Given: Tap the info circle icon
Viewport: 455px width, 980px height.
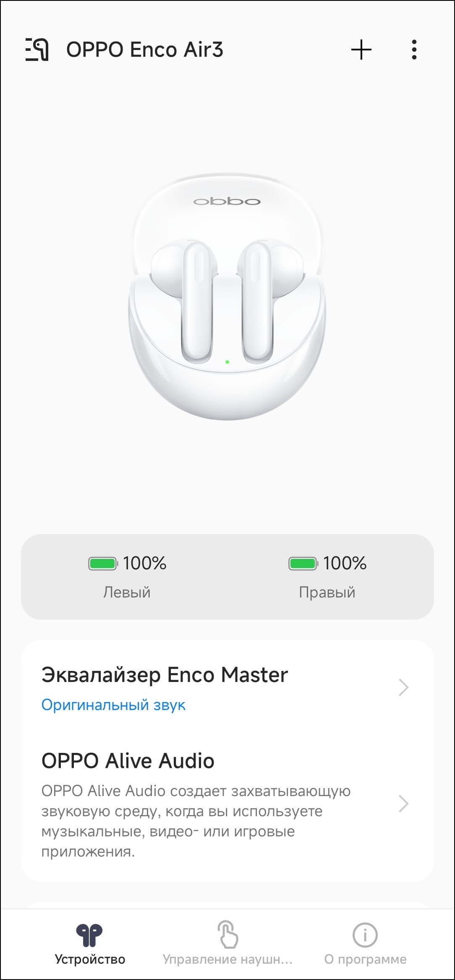Looking at the screenshot, I should pyautogui.click(x=365, y=935).
